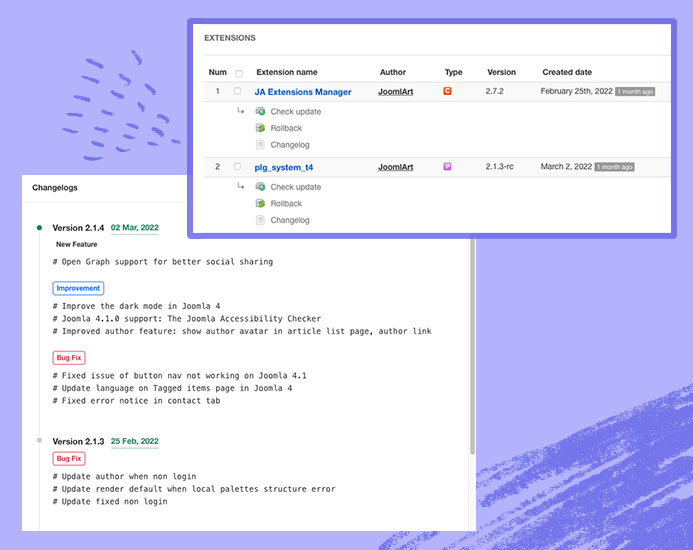Click the Num column header
This screenshot has width=693, height=550.
pyautogui.click(x=217, y=72)
